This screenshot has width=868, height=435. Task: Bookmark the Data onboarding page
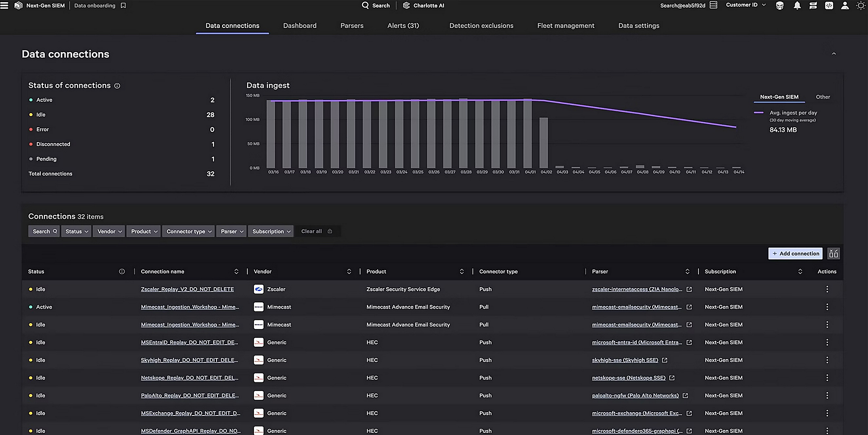[122, 6]
